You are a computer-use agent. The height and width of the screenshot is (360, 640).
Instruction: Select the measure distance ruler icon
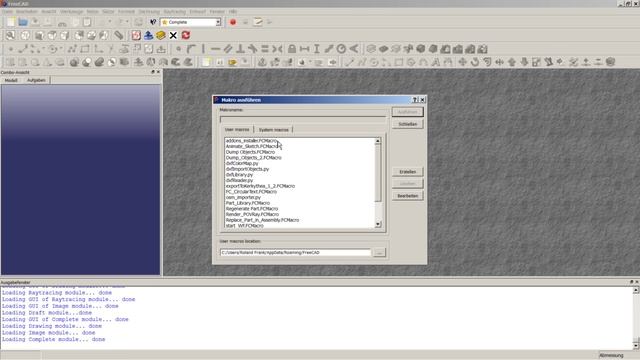pos(118,36)
